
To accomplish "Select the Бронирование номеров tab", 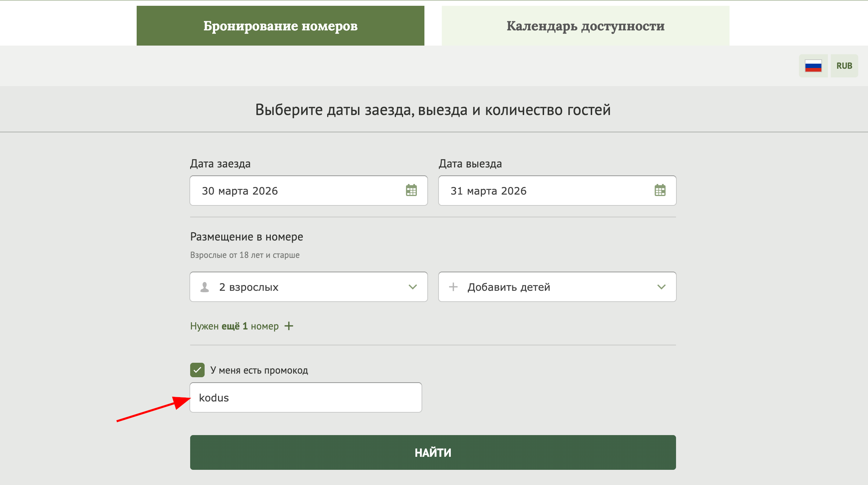I will [x=280, y=26].
